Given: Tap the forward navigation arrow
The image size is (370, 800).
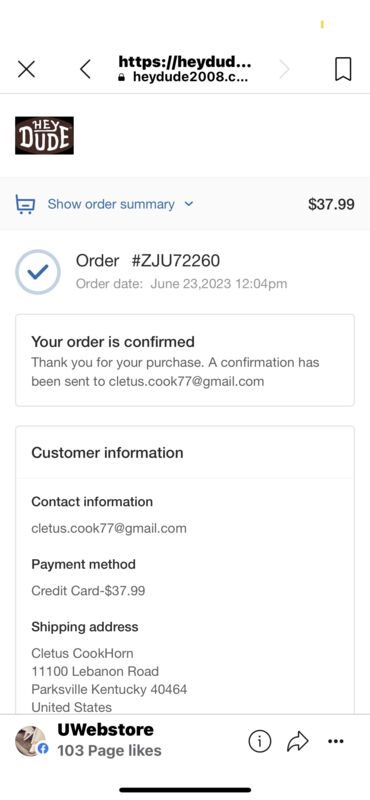Looking at the screenshot, I should tap(284, 69).
